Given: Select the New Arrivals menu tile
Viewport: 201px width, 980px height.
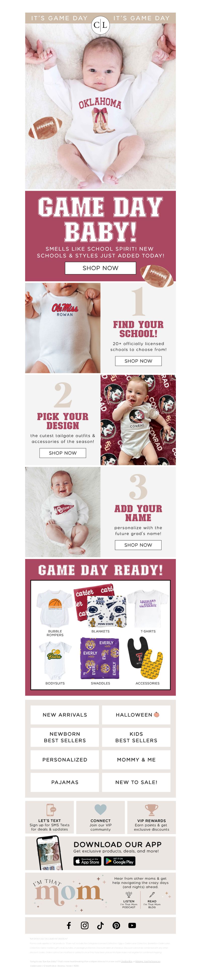Looking at the screenshot, I should click(x=65, y=715).
